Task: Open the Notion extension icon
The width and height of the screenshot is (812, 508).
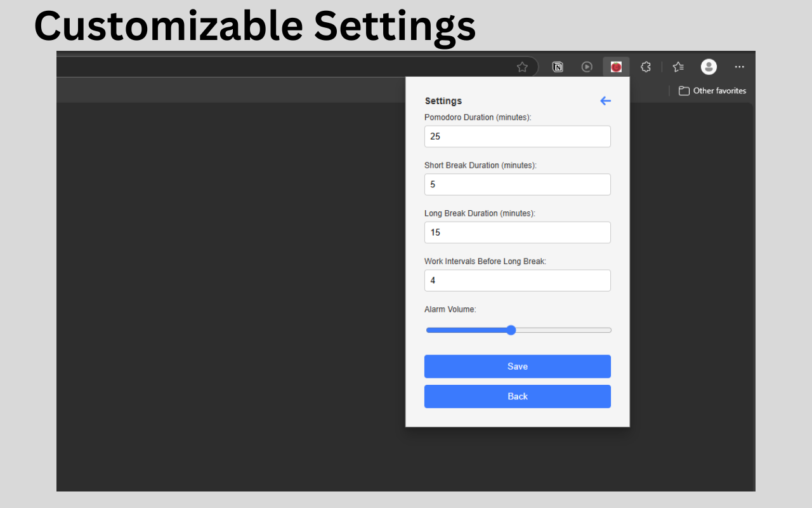Action: tap(558, 67)
